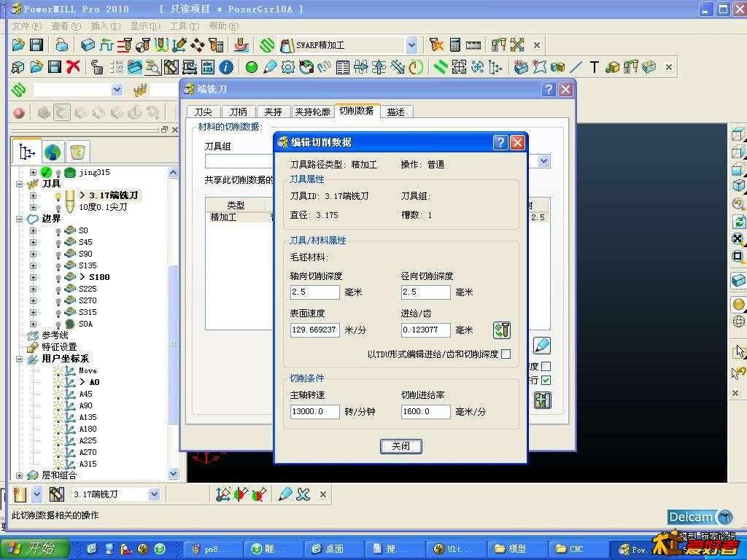Click the green circle icon in second toolbar

coord(252,67)
